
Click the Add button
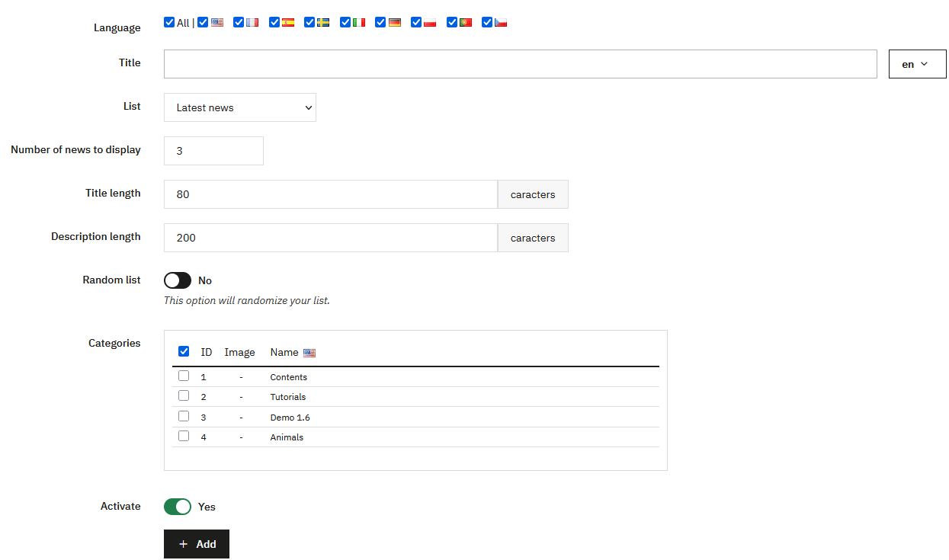coord(197,544)
